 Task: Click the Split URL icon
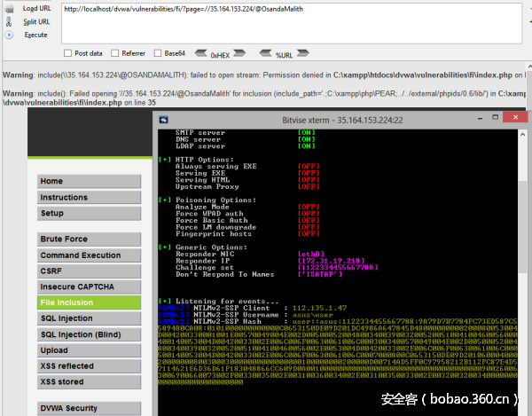(7, 21)
